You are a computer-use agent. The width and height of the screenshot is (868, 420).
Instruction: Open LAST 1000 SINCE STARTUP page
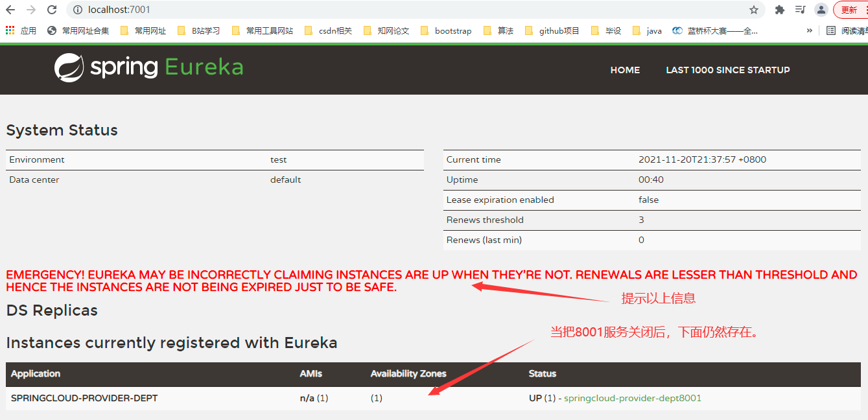(x=728, y=70)
